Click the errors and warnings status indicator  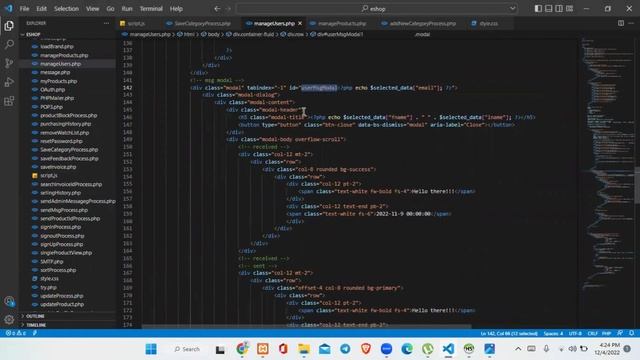(16, 333)
